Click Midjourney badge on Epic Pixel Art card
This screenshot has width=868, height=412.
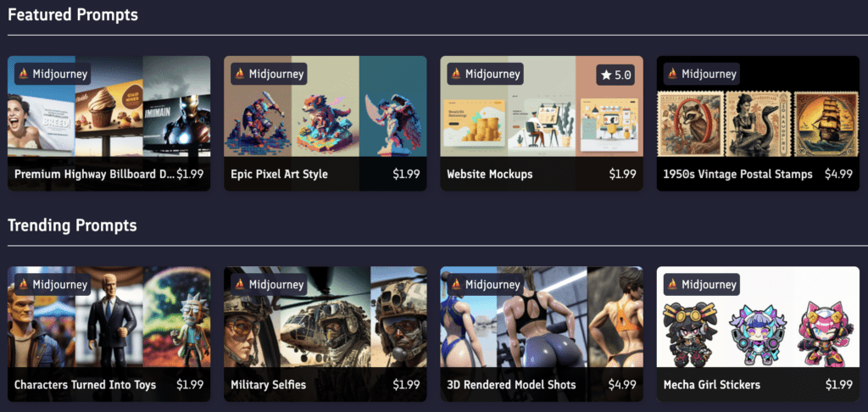269,74
